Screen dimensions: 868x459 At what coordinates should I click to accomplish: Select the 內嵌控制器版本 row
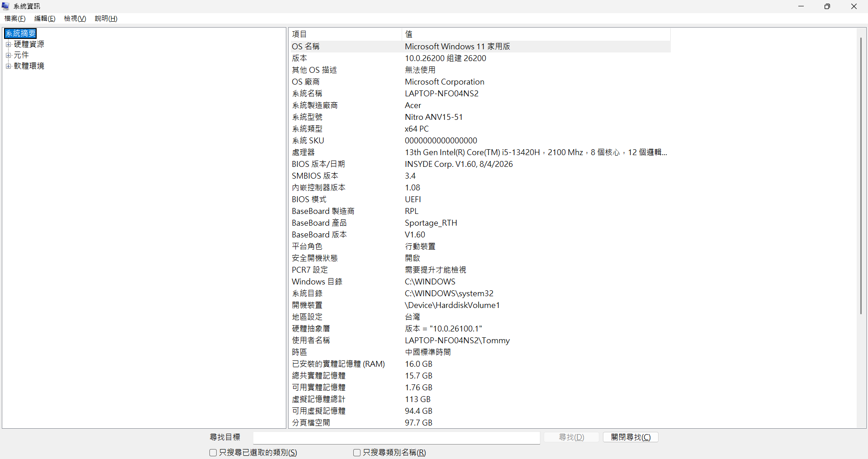tap(479, 188)
